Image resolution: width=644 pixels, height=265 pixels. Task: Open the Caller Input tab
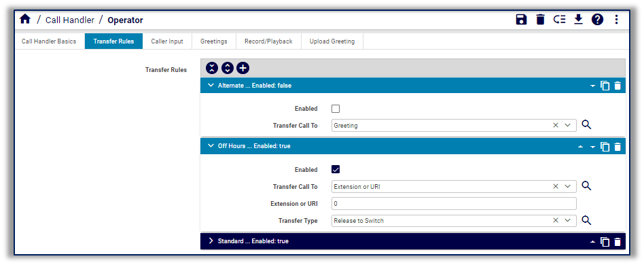point(167,41)
